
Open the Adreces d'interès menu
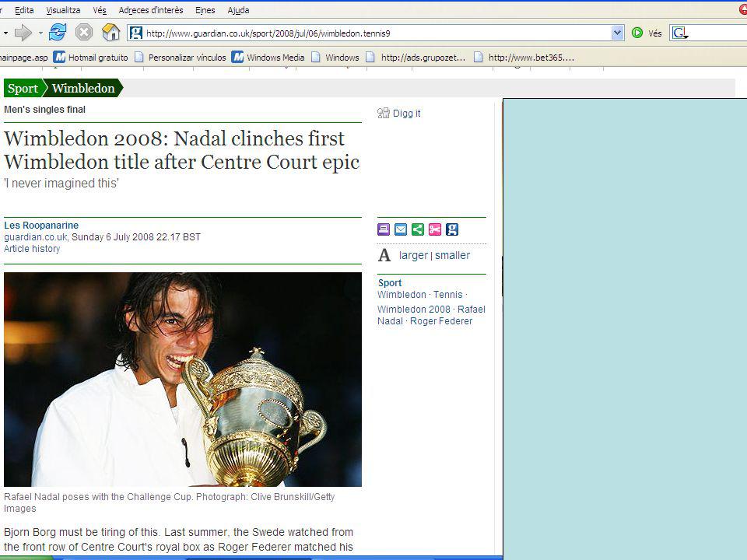(150, 10)
